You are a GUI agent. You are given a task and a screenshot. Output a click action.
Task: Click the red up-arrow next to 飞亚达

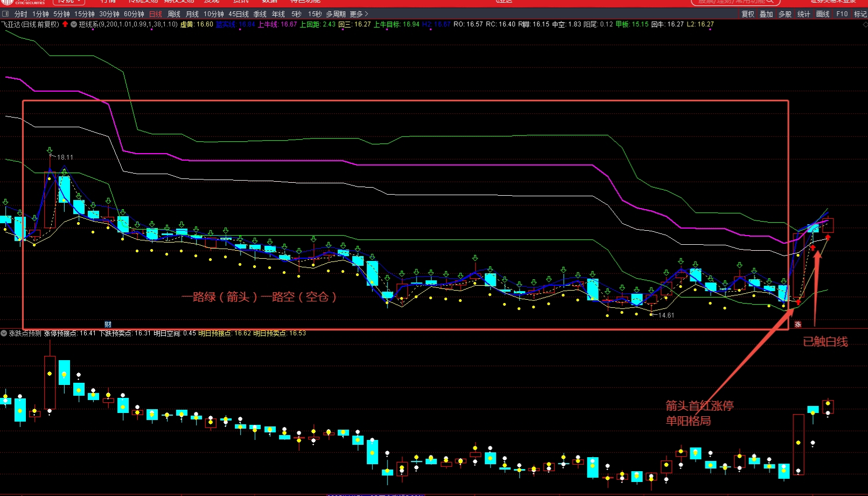pyautogui.click(x=65, y=24)
